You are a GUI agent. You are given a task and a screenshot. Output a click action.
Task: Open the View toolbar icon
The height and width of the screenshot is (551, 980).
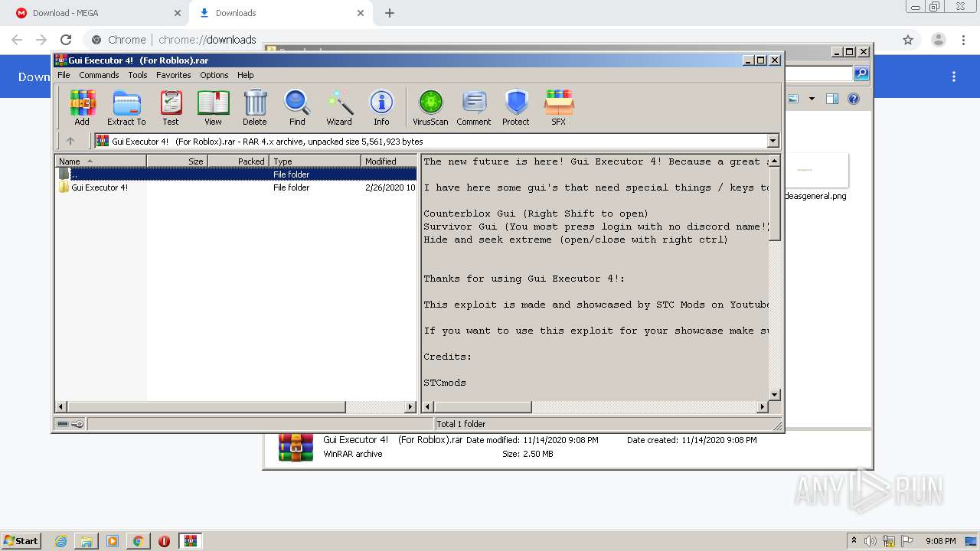coord(213,107)
